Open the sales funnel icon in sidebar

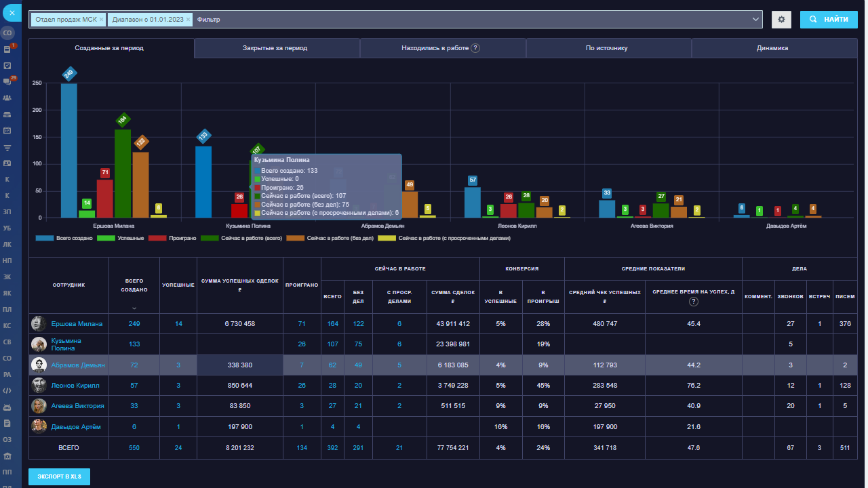[x=7, y=147]
